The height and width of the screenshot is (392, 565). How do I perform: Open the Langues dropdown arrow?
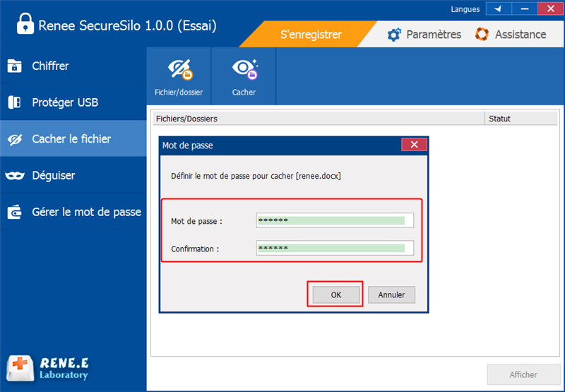click(x=499, y=9)
